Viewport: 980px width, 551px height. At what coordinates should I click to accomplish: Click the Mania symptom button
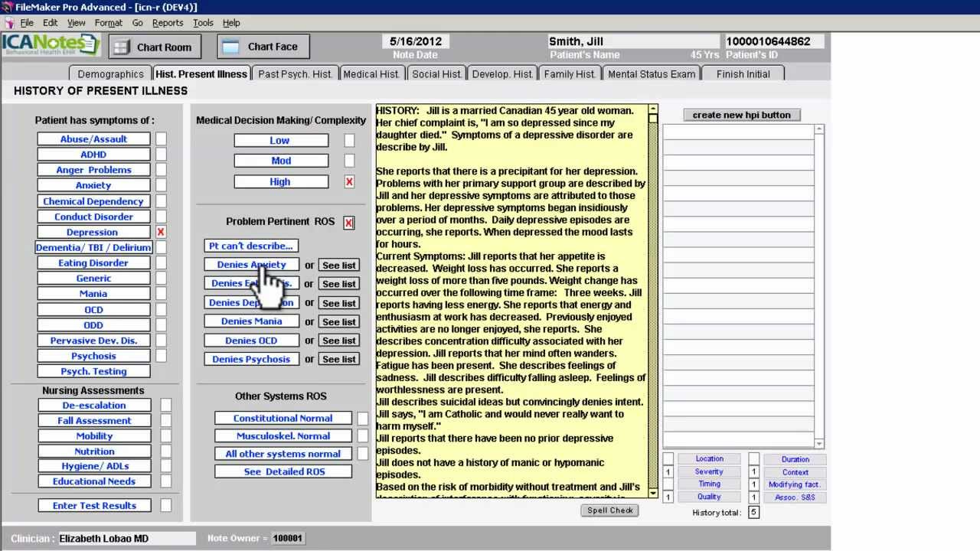click(93, 294)
